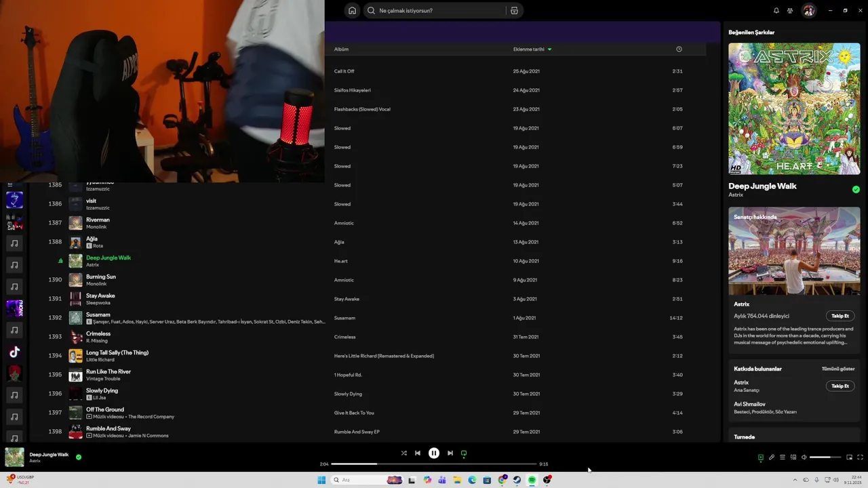Toggle shuffle playback
The image size is (868, 488).
(x=403, y=453)
